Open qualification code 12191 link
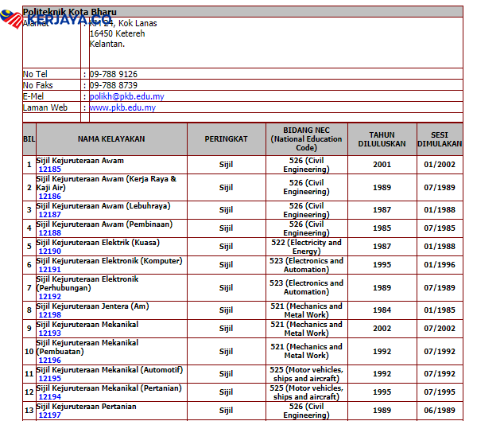Viewport: 504px width, 421px height. point(50,270)
